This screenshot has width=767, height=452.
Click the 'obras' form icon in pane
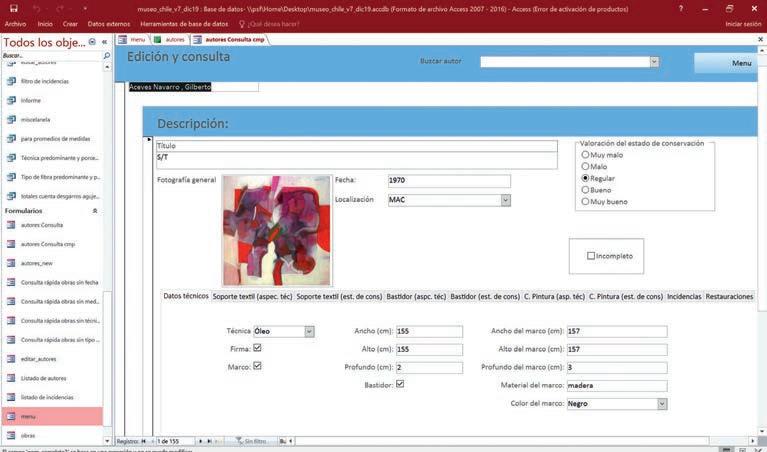coord(11,435)
